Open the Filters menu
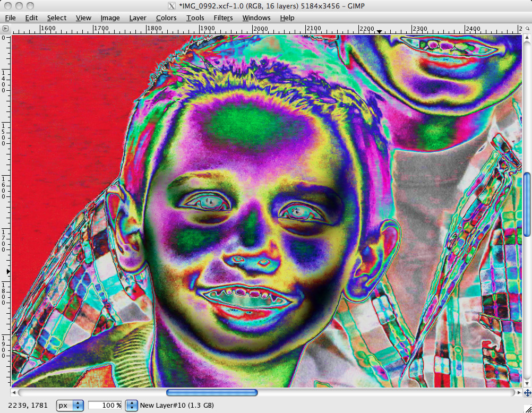This screenshot has height=413, width=532. coord(223,18)
